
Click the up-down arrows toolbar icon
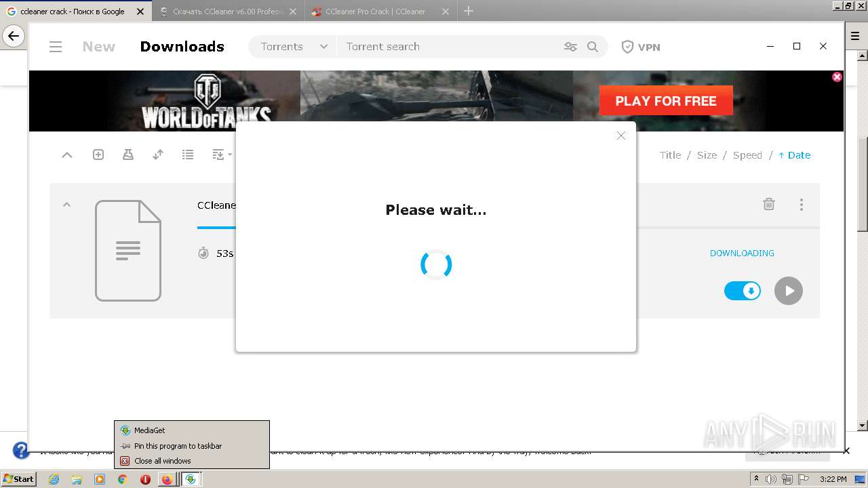(158, 155)
